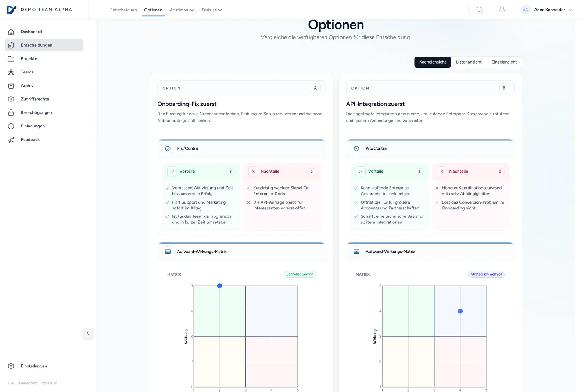Image resolution: width=588 pixels, height=392 pixels.
Task: Open Projekte folder icon in sidebar
Action: pos(11,59)
